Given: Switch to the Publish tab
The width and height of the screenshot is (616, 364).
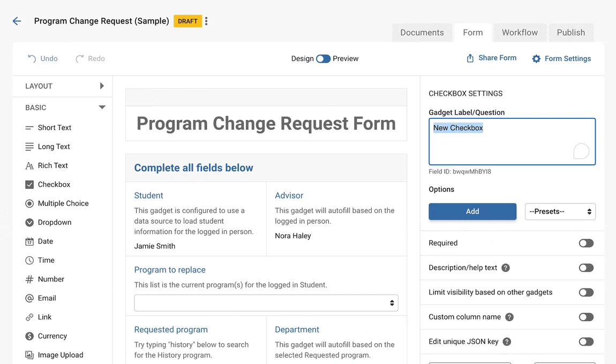Looking at the screenshot, I should click(x=571, y=33).
